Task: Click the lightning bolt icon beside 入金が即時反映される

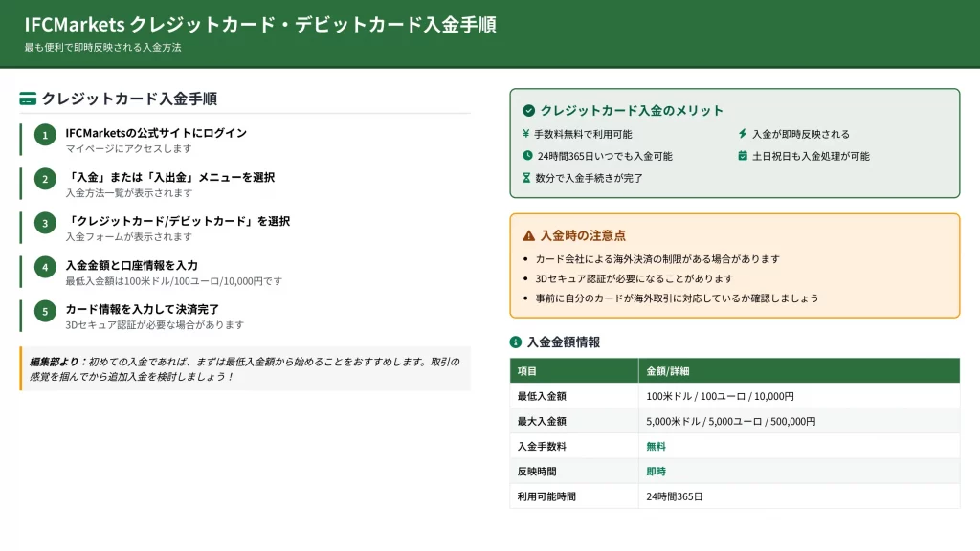Action: pyautogui.click(x=743, y=134)
